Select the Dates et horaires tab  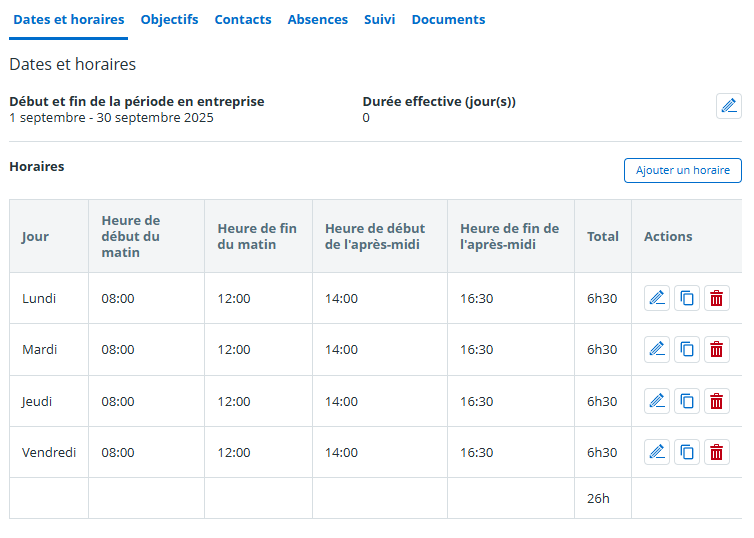[x=69, y=20]
